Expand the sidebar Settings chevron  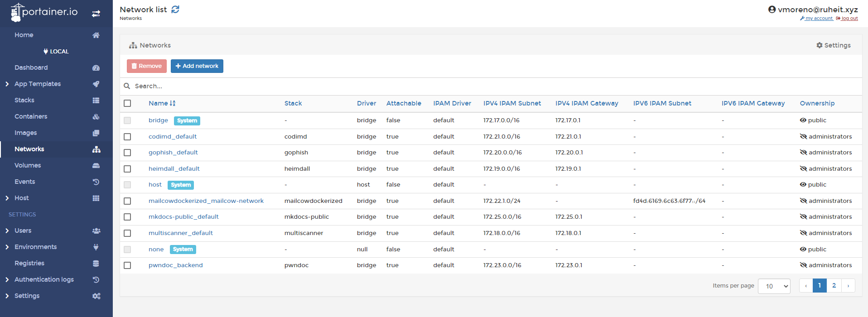pos(7,296)
